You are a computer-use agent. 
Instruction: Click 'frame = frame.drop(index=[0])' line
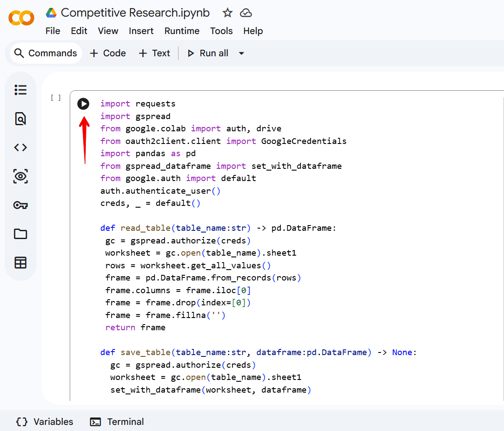pyautogui.click(x=178, y=303)
